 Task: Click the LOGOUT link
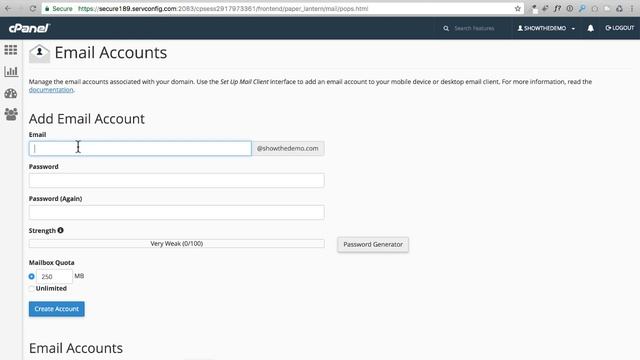click(x=620, y=28)
